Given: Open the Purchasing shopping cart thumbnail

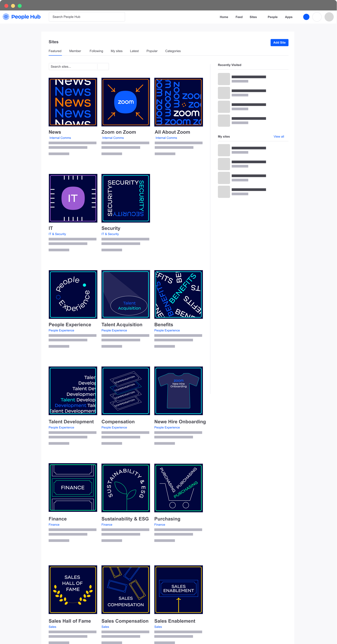Looking at the screenshot, I should [x=179, y=488].
